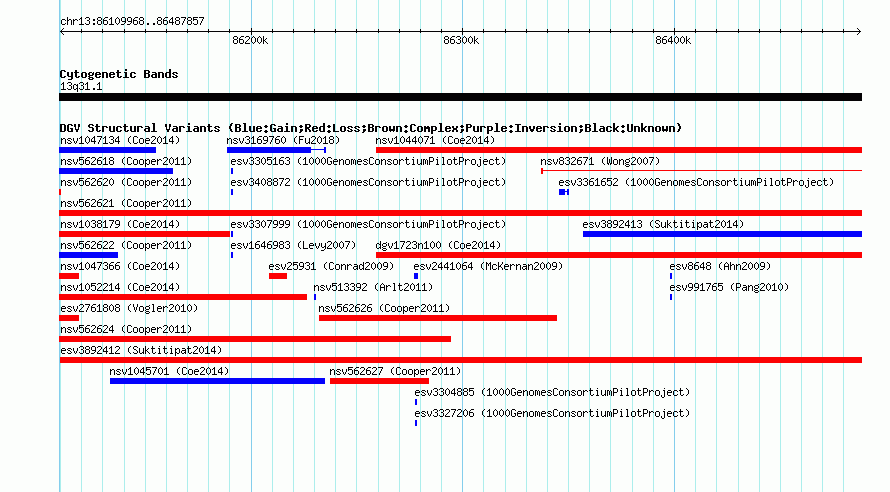Click the black 13q31.1 cytogenetic band bar
The width and height of the screenshot is (890, 492).
tap(460, 97)
